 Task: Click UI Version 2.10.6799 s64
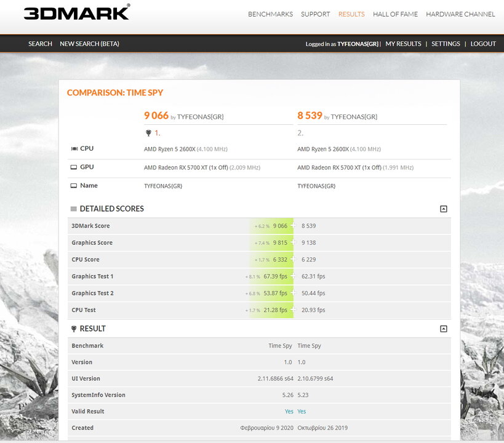[315, 379]
